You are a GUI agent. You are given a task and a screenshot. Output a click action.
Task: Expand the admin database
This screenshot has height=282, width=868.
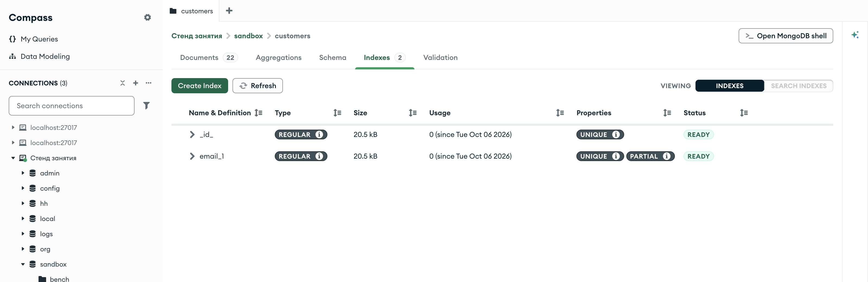click(x=23, y=173)
